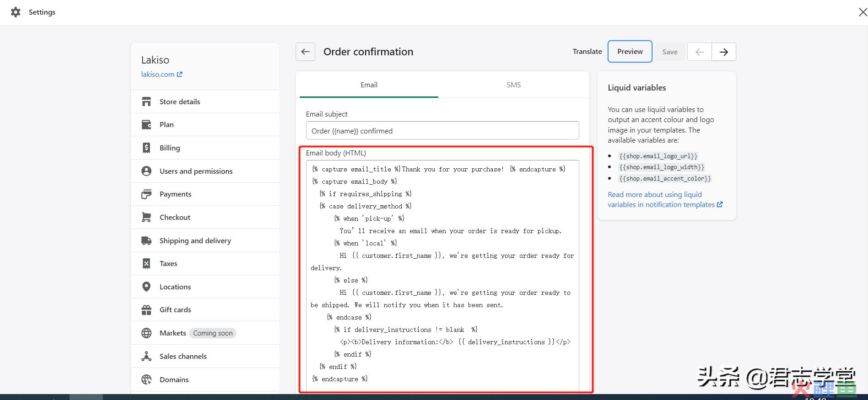Click the Checkout cart icon
Screen dimensions: 868x400
tap(146, 217)
